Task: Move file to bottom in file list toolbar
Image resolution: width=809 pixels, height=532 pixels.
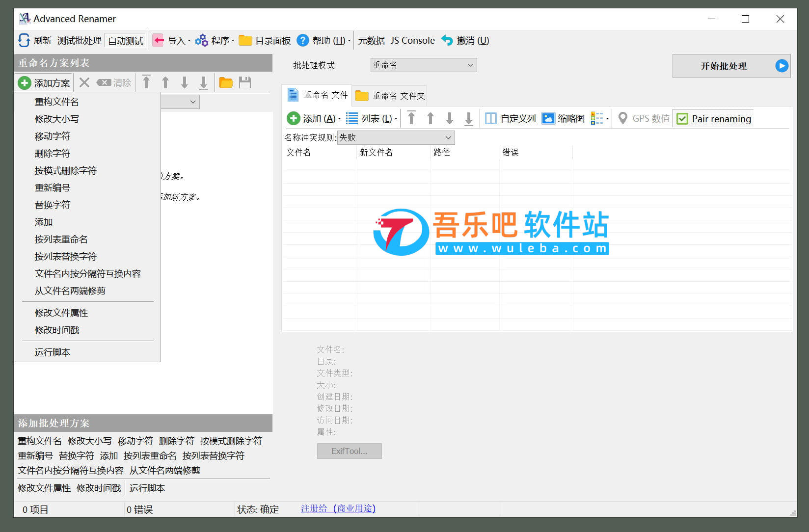Action: click(469, 118)
